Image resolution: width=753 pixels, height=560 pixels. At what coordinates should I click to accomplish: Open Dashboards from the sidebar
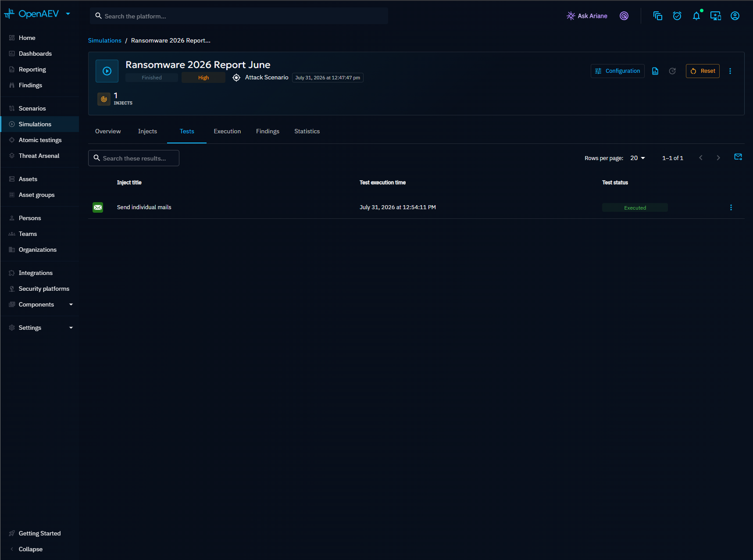(40, 54)
